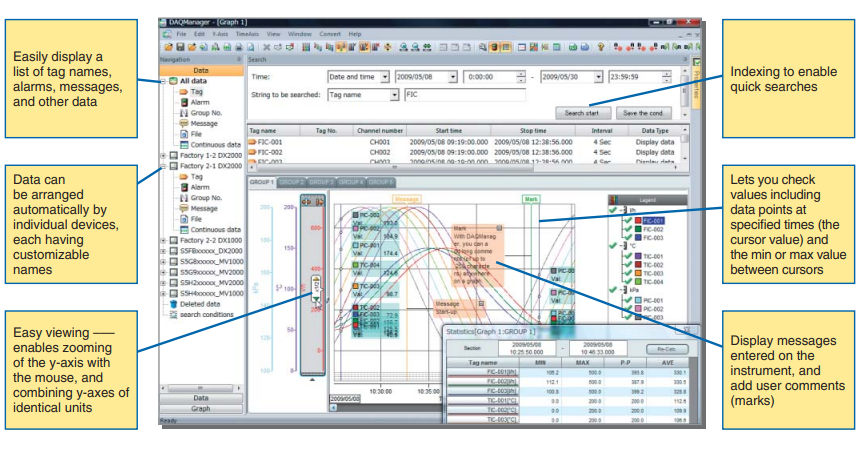This screenshot has height=459, width=860.
Task: Click the Legend panel header icon
Action: (613, 200)
